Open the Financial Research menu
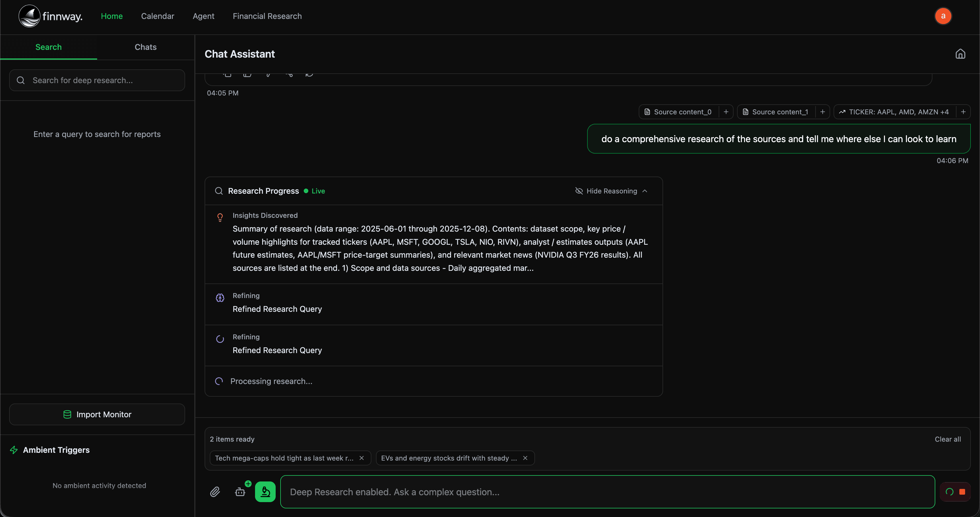 point(267,16)
